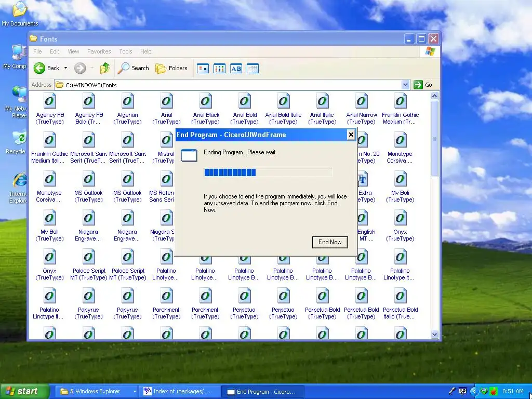The image size is (532, 399).
Task: Open My Documents desktop icon
Action: tap(20, 14)
